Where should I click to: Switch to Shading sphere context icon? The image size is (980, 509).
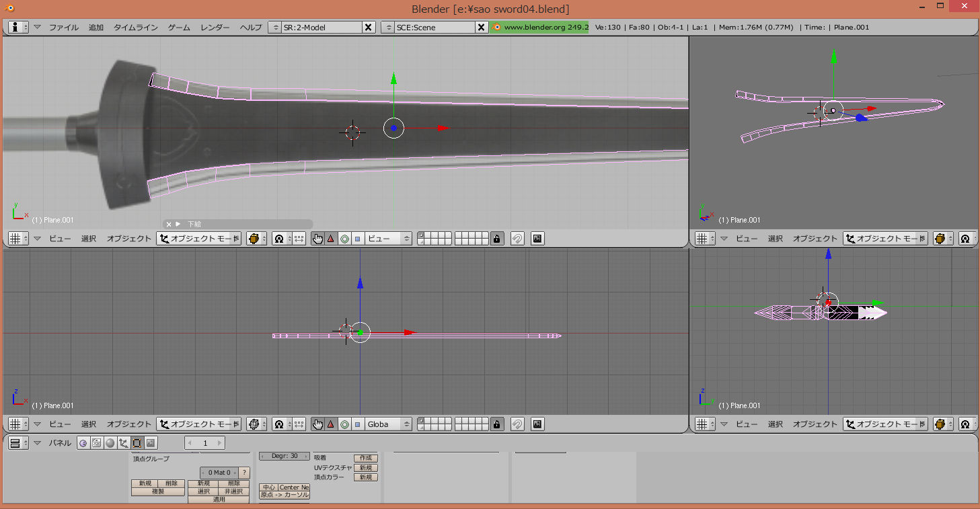[109, 443]
